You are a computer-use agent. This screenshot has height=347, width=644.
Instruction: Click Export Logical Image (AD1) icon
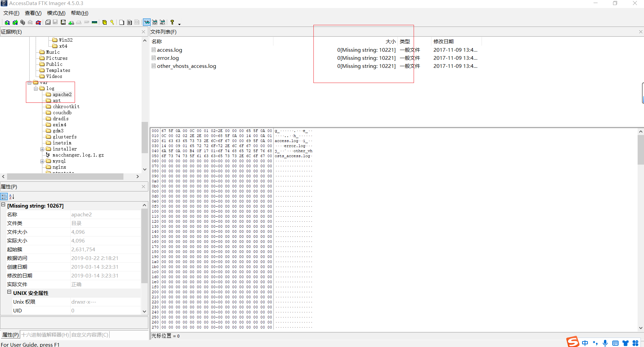[63, 22]
